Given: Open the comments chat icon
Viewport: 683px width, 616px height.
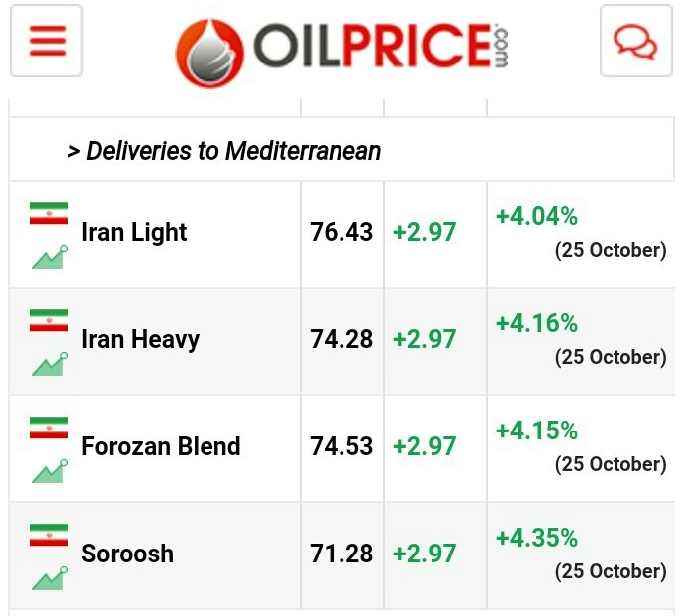Looking at the screenshot, I should pos(635,42).
